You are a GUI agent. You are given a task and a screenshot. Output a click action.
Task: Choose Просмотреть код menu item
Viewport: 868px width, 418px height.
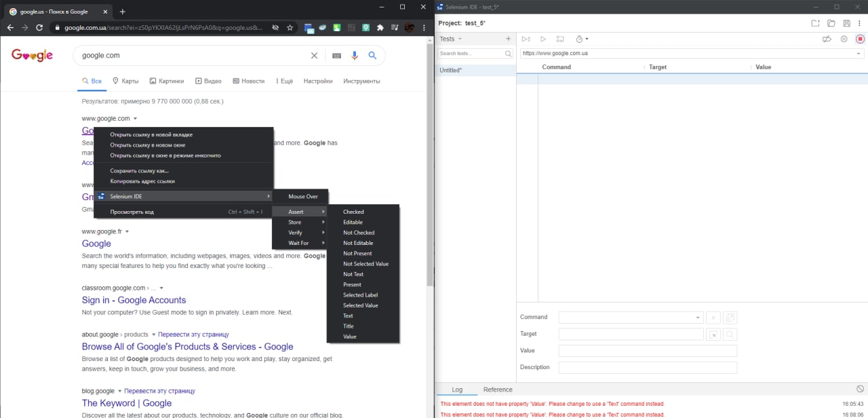point(183,212)
